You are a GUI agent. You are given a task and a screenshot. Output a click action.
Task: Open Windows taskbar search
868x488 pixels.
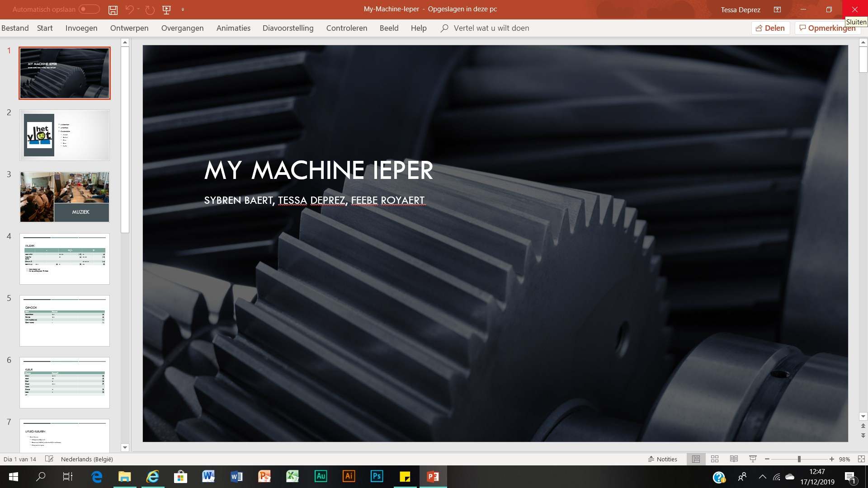click(41, 477)
